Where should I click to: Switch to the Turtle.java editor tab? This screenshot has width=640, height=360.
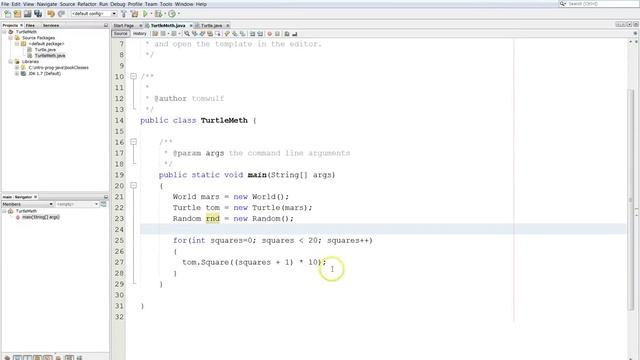(x=211, y=25)
